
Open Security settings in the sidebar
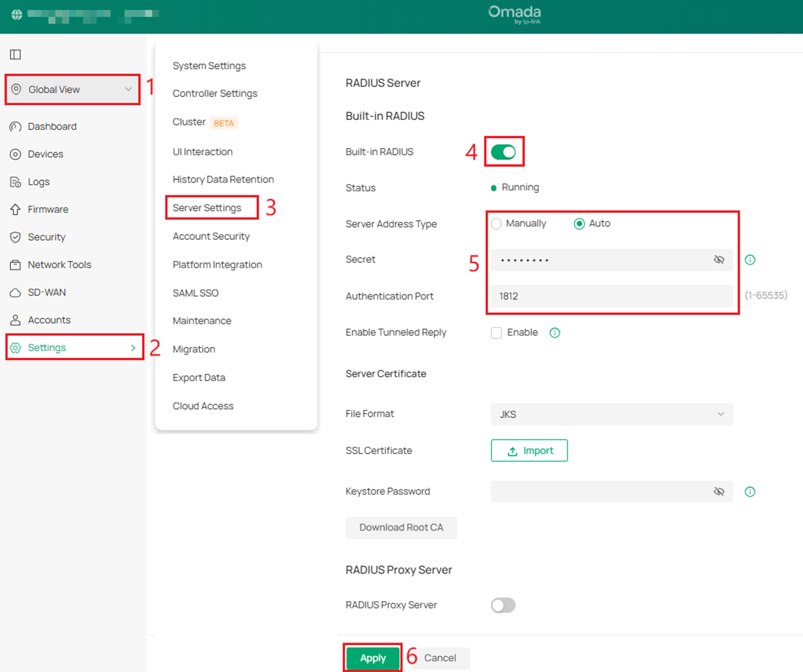(47, 237)
